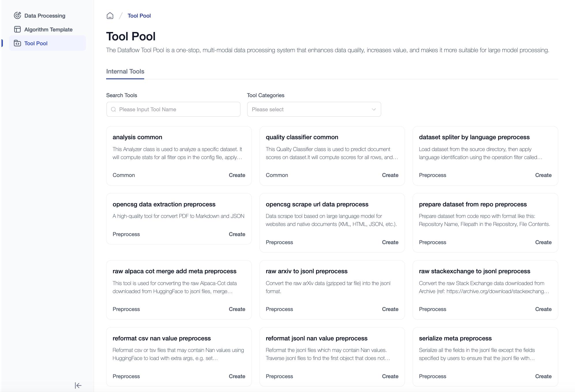This screenshot has width=575, height=392.
Task: Click the Data Processing sidebar icon
Action: coord(17,16)
